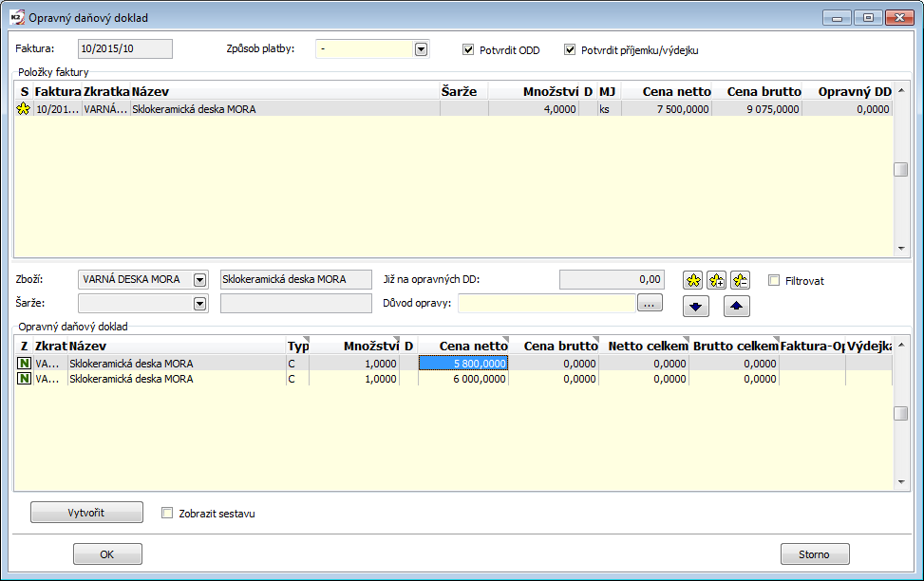
Task: Click the Cena brutto header in upper table
Action: (757, 91)
